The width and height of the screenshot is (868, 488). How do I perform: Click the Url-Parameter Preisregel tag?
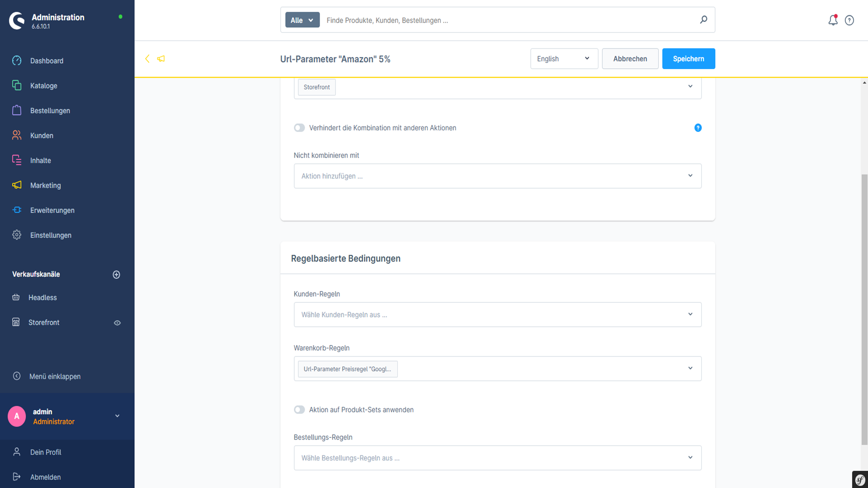348,369
